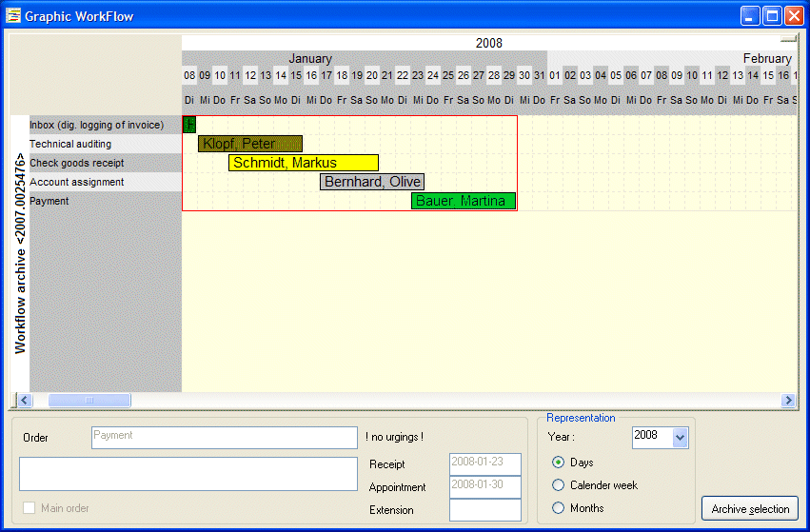Click the February month header
The image size is (810, 532).
coord(767,58)
